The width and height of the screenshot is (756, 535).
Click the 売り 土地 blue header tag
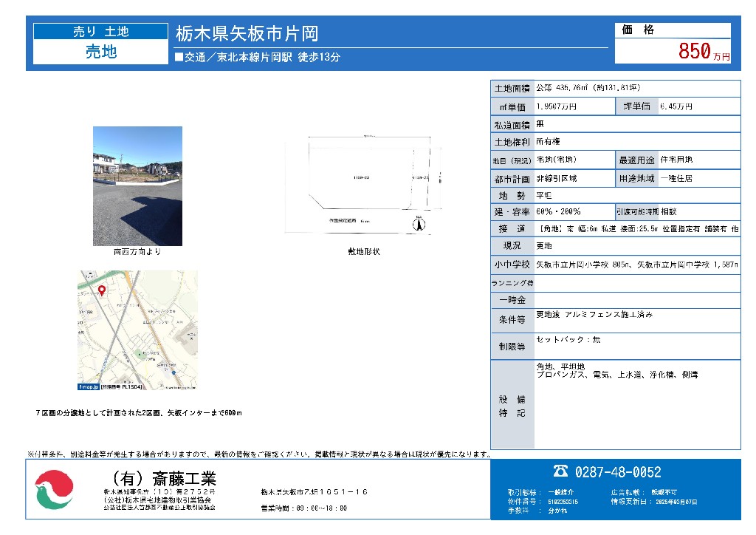click(100, 32)
